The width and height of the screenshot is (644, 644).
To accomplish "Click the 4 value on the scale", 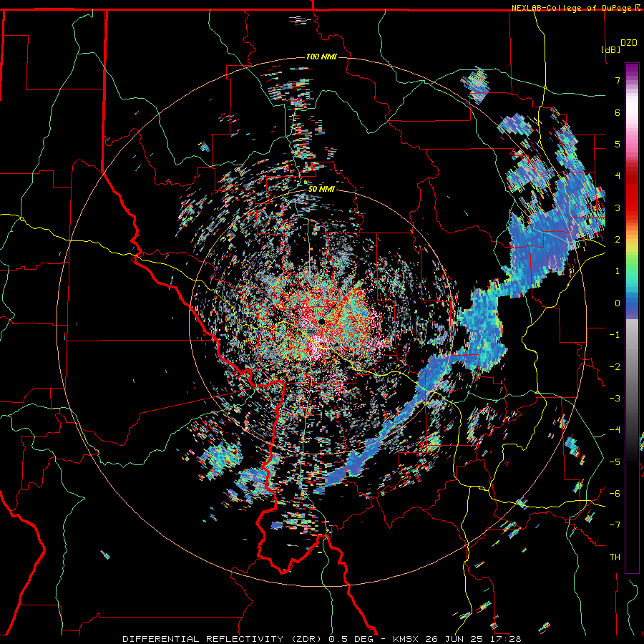I will pos(618,176).
